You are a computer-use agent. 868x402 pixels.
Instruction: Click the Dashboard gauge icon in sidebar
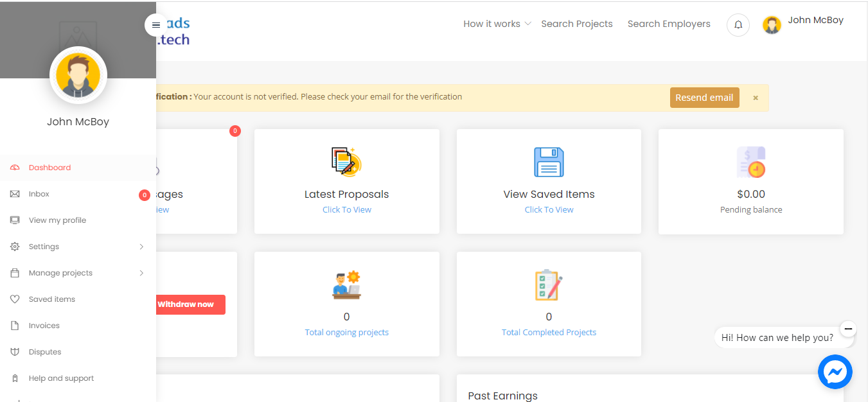pyautogui.click(x=15, y=168)
